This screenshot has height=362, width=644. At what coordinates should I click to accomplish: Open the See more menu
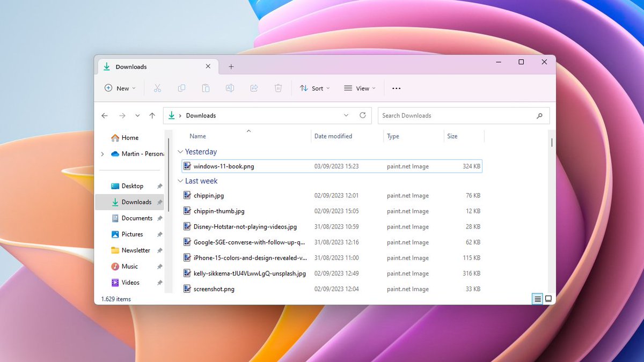396,88
